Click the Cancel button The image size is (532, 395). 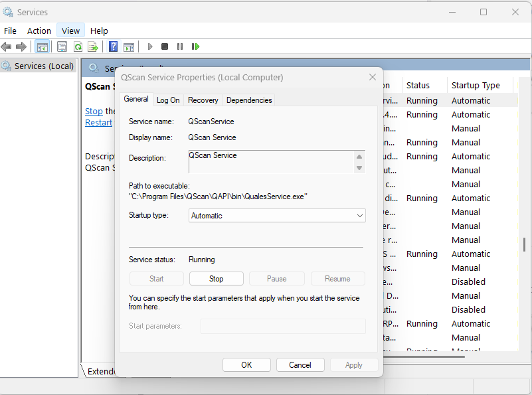pyautogui.click(x=300, y=365)
